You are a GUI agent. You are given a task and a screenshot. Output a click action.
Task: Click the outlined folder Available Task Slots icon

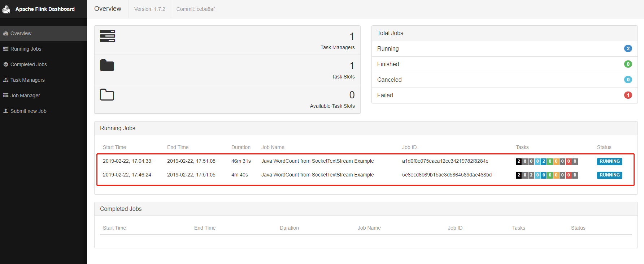[x=107, y=95]
